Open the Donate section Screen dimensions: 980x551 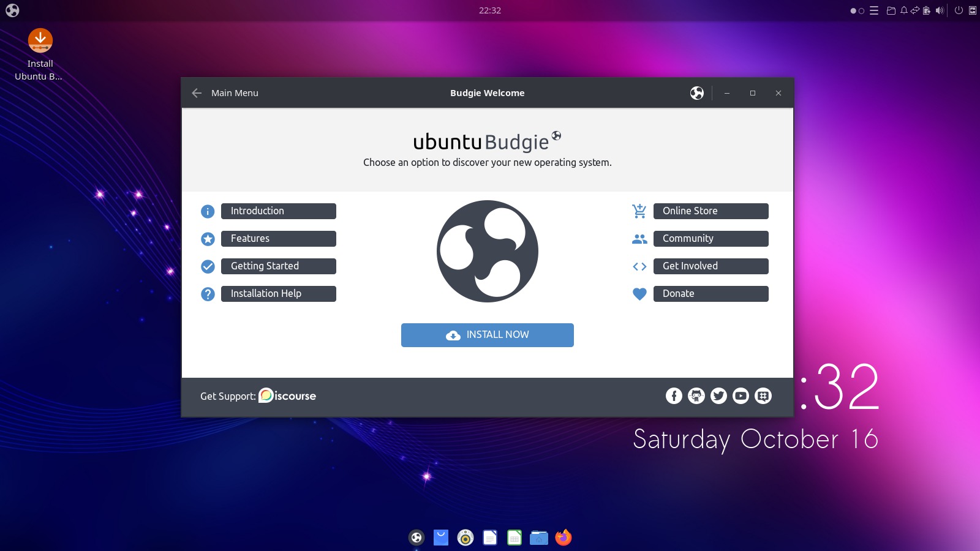[x=710, y=294]
